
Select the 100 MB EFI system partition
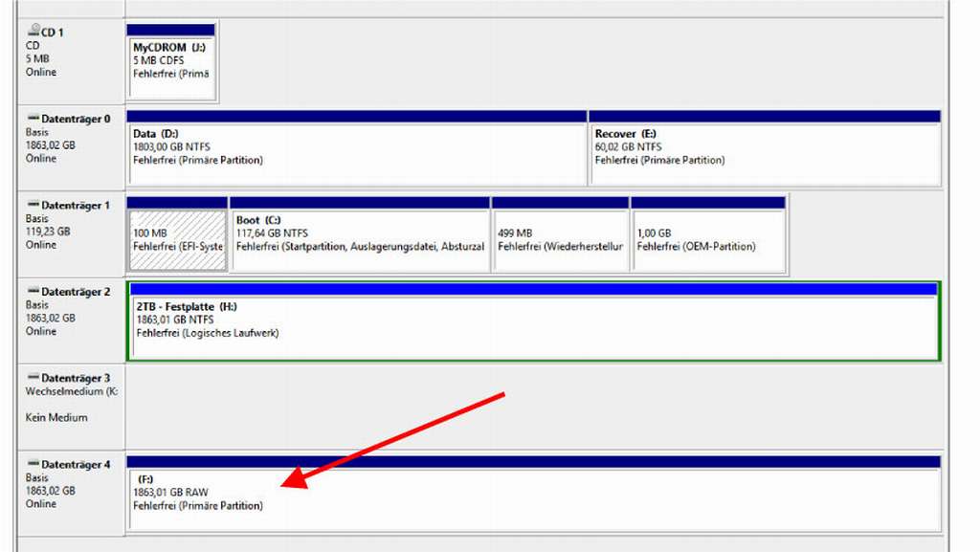point(177,237)
